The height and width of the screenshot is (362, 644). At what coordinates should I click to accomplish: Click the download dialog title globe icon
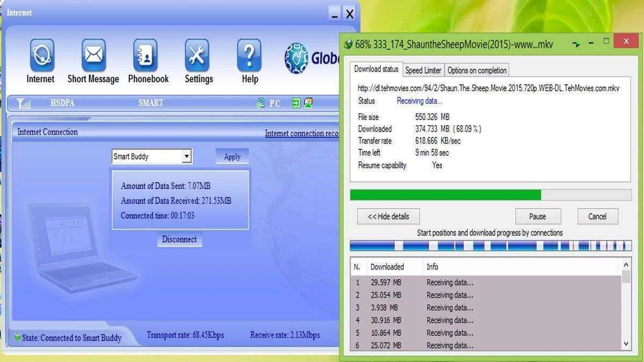pyautogui.click(x=348, y=45)
